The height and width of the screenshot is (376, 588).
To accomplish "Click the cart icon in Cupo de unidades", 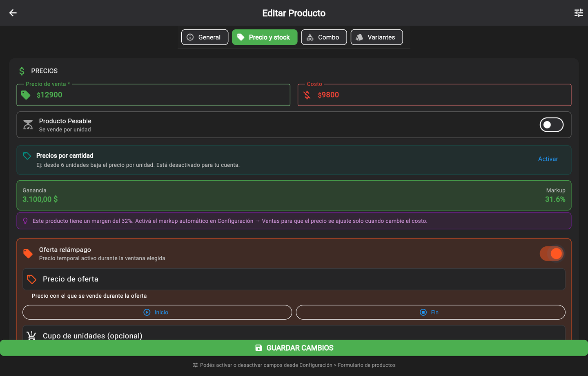I will pos(31,335).
